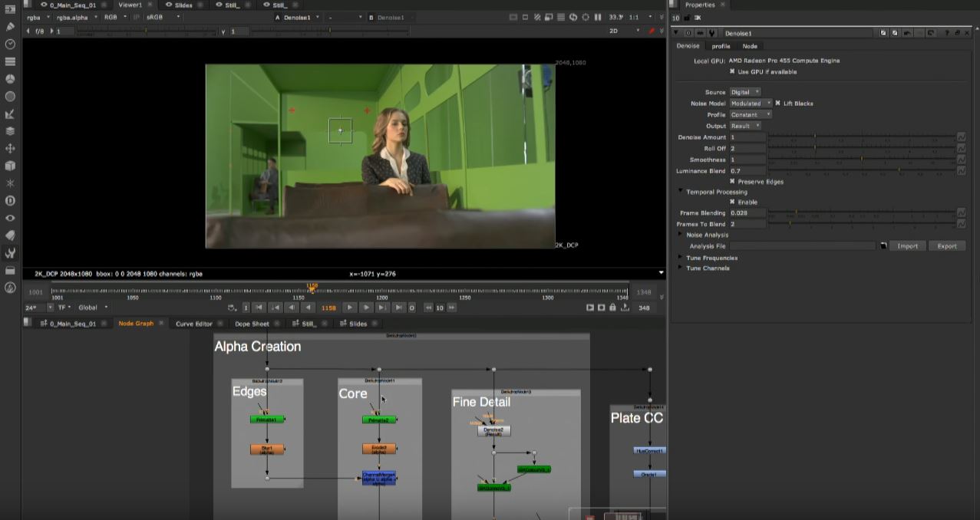980x520 pixels.
Task: Open Denoise Amount animation curve menu icon
Action: click(961, 137)
